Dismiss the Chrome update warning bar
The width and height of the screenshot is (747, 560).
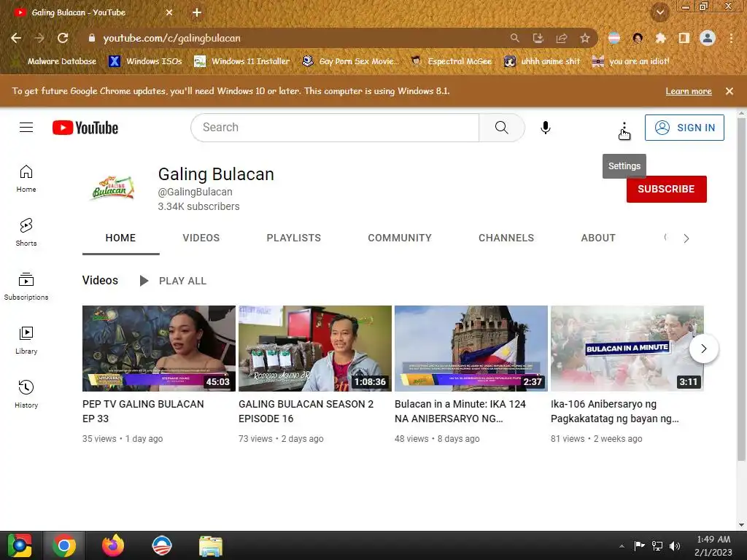[x=729, y=91]
